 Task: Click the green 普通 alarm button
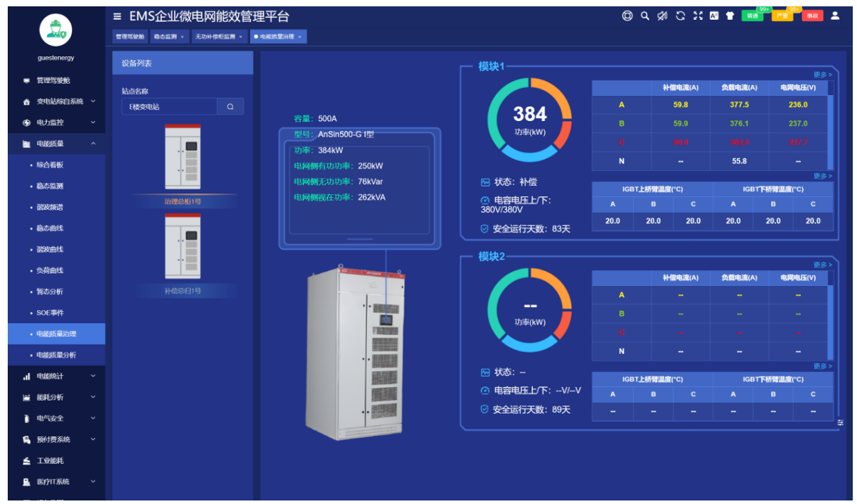pyautogui.click(x=752, y=15)
